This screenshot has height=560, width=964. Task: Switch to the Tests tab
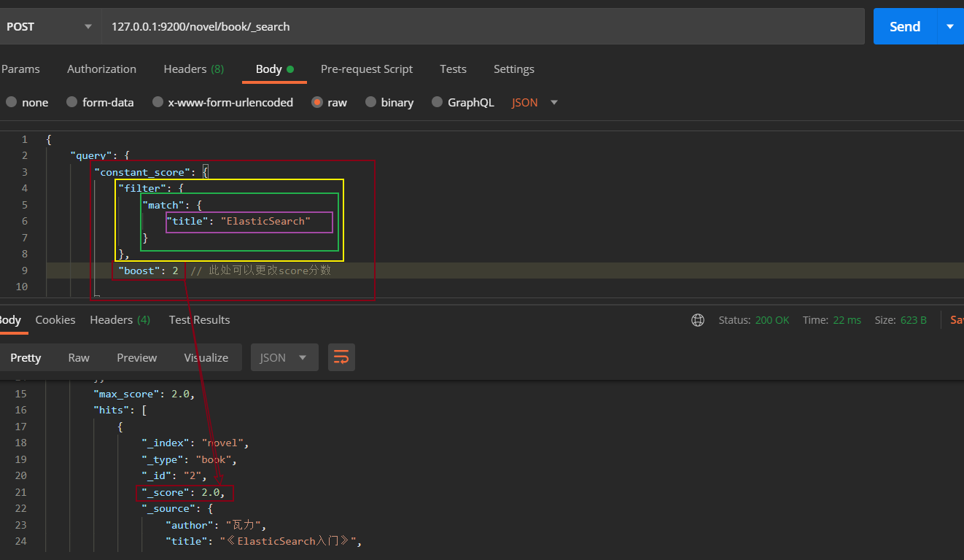(x=453, y=69)
